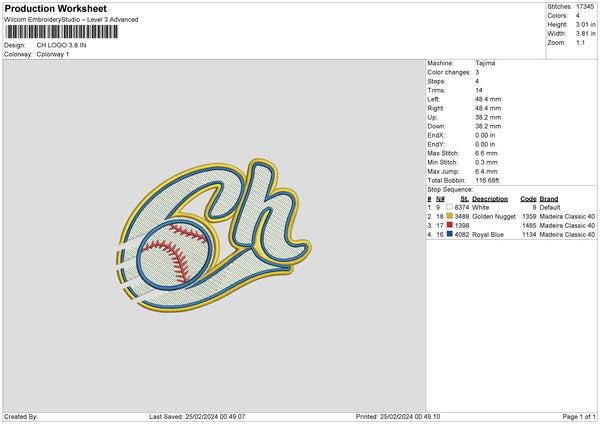
Task: Click the Wilcom EmbroideryStudio Level 3 Advanced text
Action: (x=71, y=20)
